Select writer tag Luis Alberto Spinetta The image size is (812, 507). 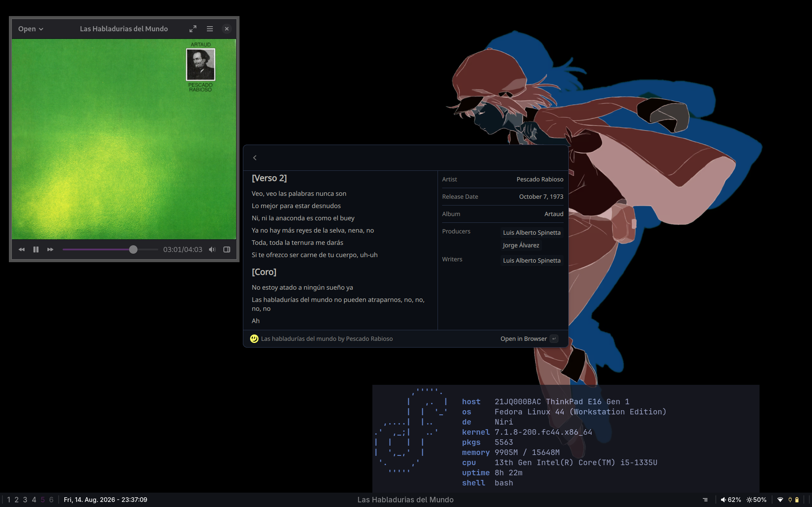532,260
